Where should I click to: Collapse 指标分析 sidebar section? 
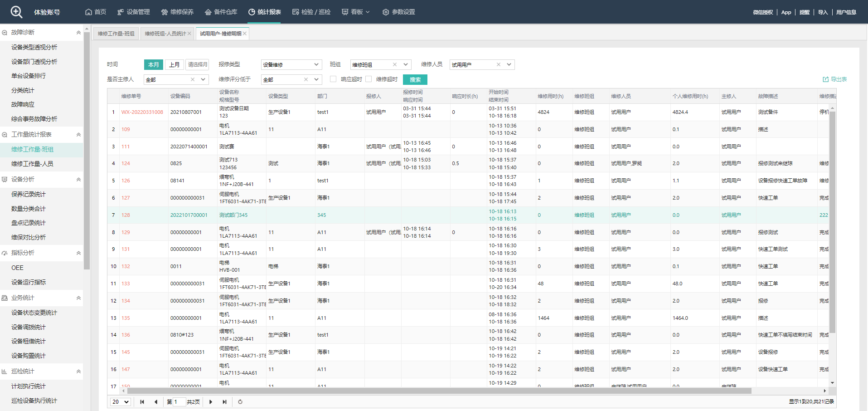78,253
